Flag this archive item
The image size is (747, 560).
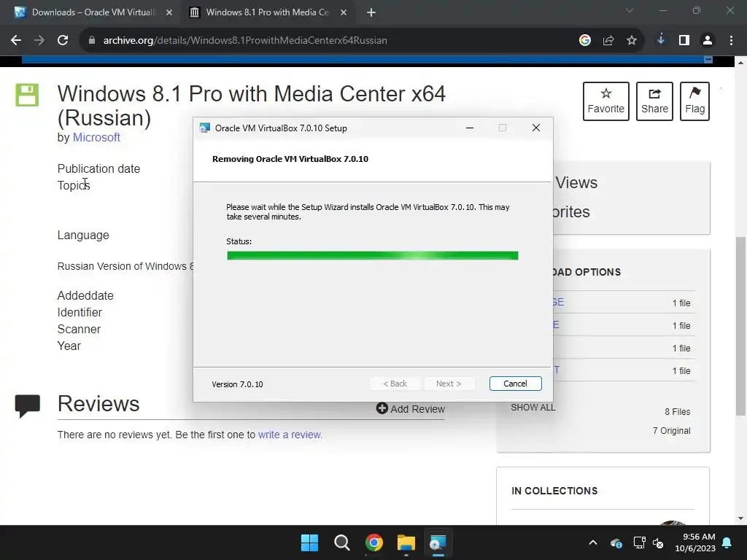(x=694, y=101)
